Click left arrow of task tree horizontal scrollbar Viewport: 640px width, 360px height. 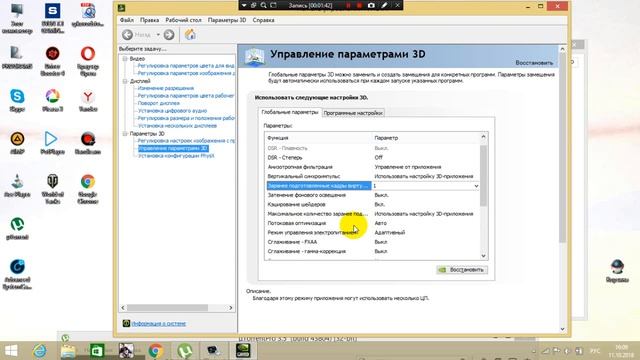point(123,308)
